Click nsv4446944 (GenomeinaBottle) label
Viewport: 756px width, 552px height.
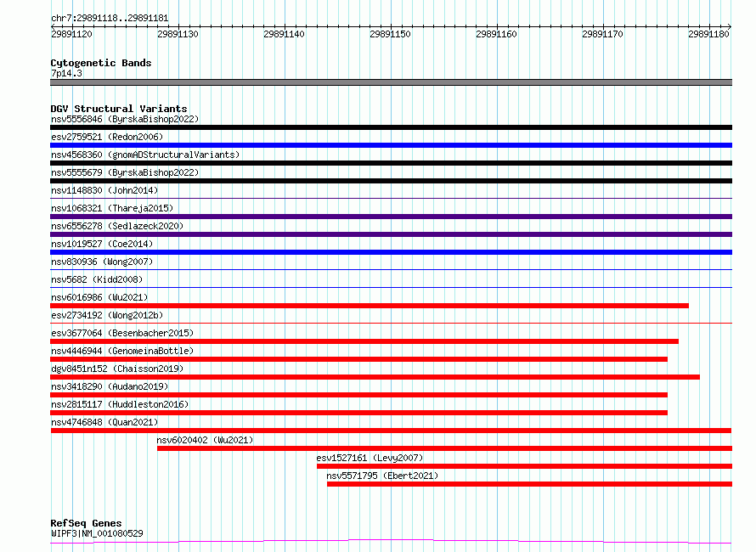tap(122, 351)
